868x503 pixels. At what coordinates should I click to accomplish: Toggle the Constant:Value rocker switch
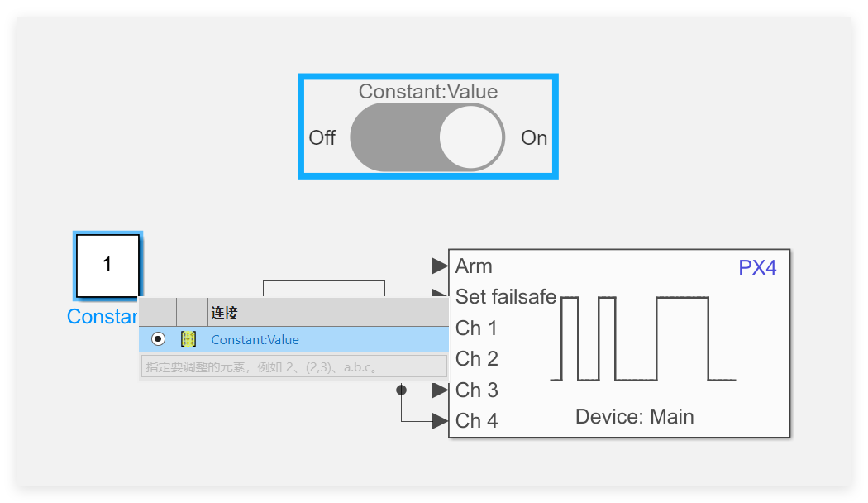coord(427,137)
